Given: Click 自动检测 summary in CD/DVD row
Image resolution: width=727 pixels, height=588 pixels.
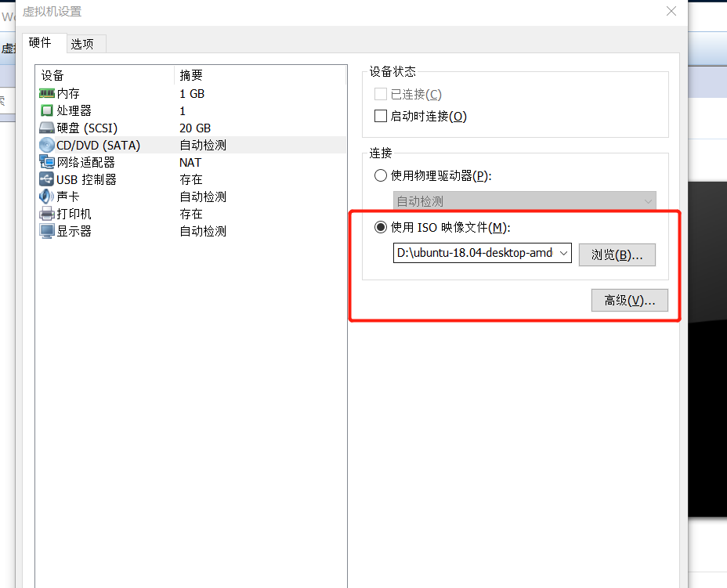Looking at the screenshot, I should coord(203,145).
